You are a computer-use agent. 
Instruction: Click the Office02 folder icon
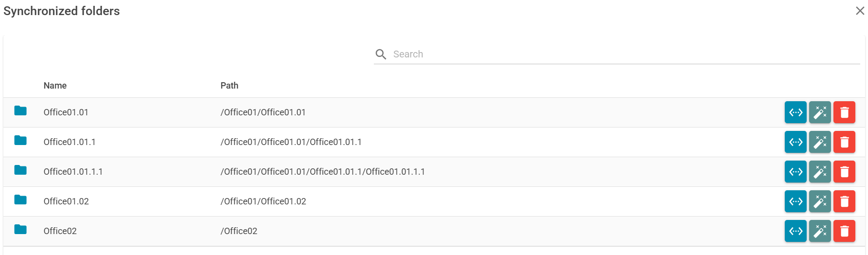(x=20, y=230)
